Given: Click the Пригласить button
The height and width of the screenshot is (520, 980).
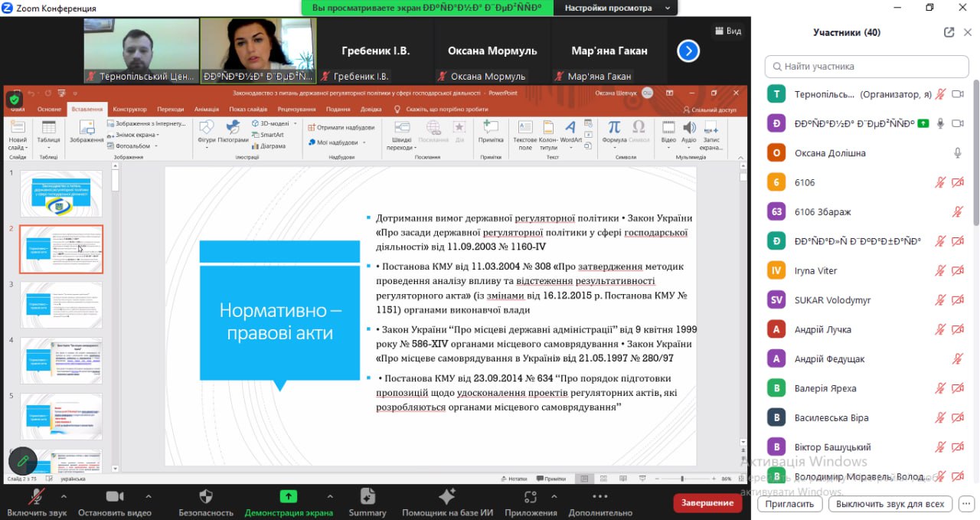Looking at the screenshot, I should (789, 505).
